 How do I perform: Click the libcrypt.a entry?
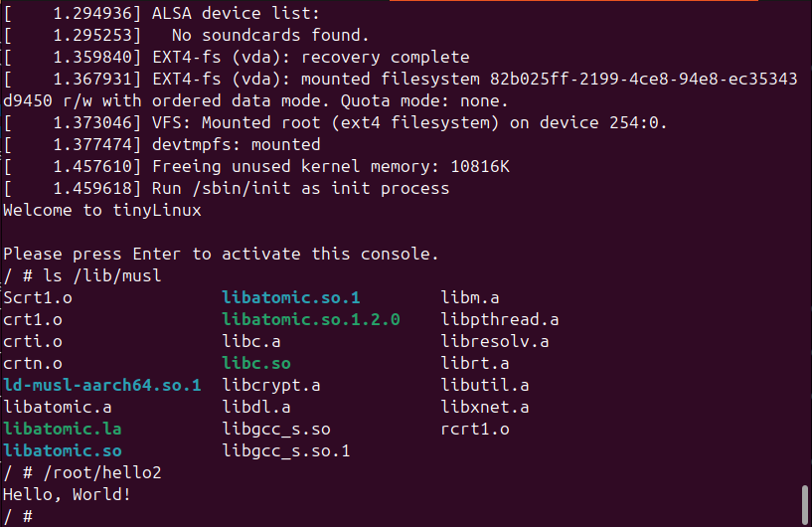[x=271, y=385]
